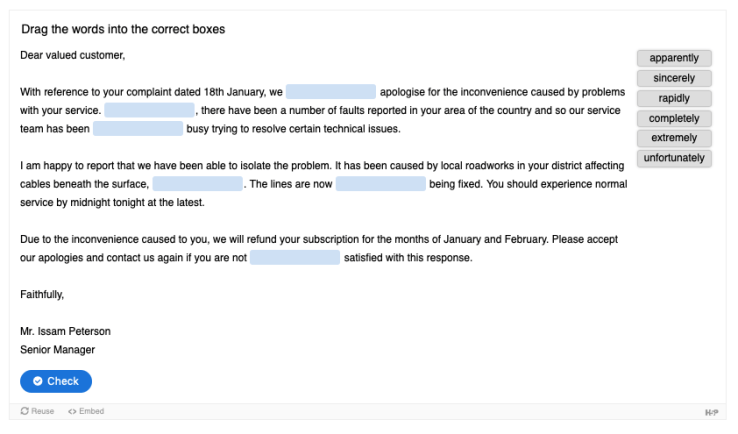Viewport: 738px width, 434px height.
Task: Click the H5P logo icon
Action: pos(711,411)
